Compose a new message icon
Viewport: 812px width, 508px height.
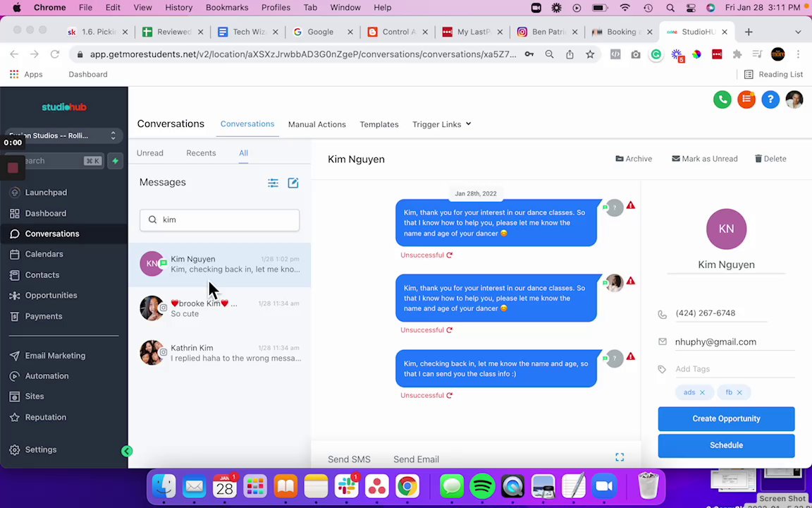click(x=293, y=183)
